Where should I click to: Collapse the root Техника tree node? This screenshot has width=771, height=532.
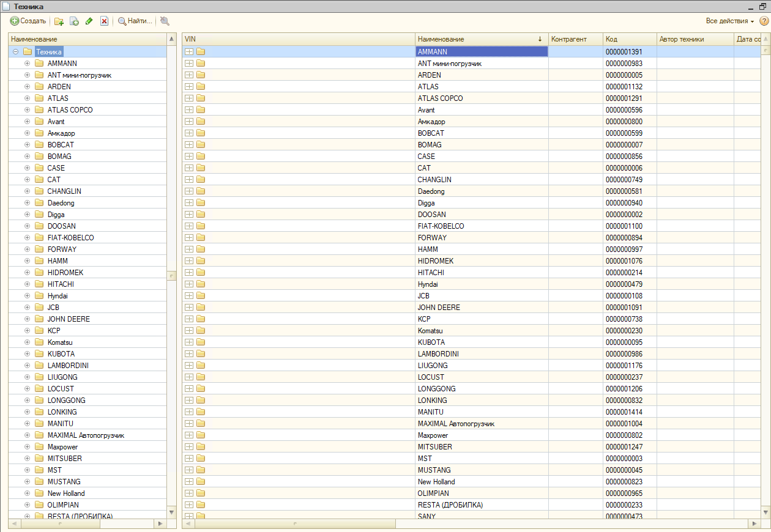point(15,52)
